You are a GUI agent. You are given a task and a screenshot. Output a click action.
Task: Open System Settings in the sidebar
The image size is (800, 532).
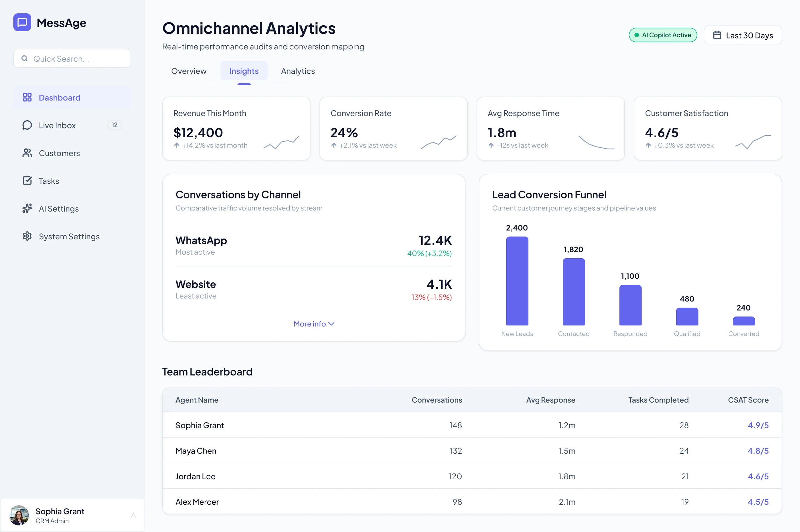[72, 236]
